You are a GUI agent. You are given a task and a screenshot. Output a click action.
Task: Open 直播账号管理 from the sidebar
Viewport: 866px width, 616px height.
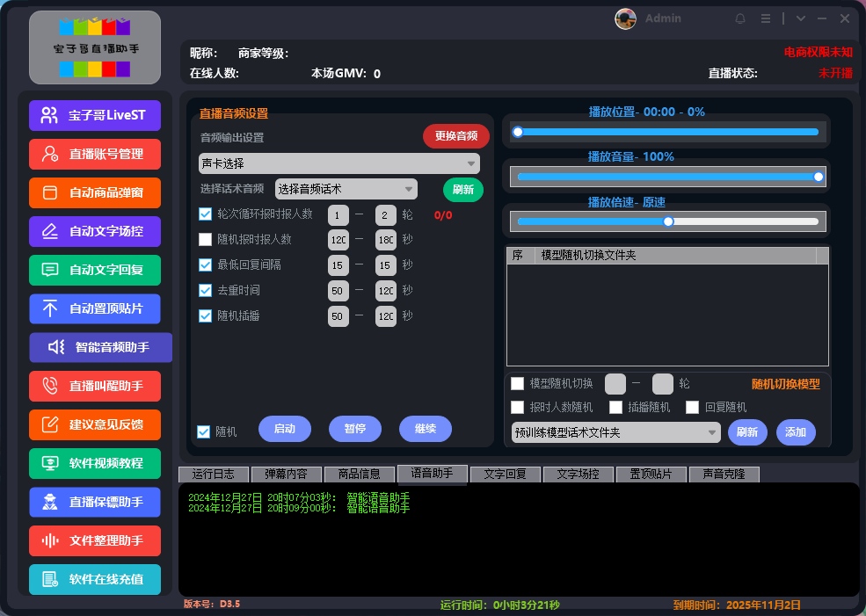point(94,154)
